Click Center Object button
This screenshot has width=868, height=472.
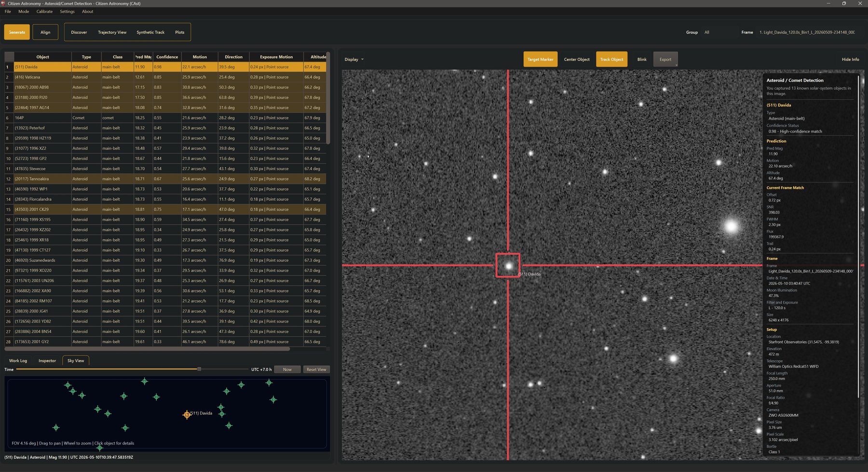pos(577,59)
